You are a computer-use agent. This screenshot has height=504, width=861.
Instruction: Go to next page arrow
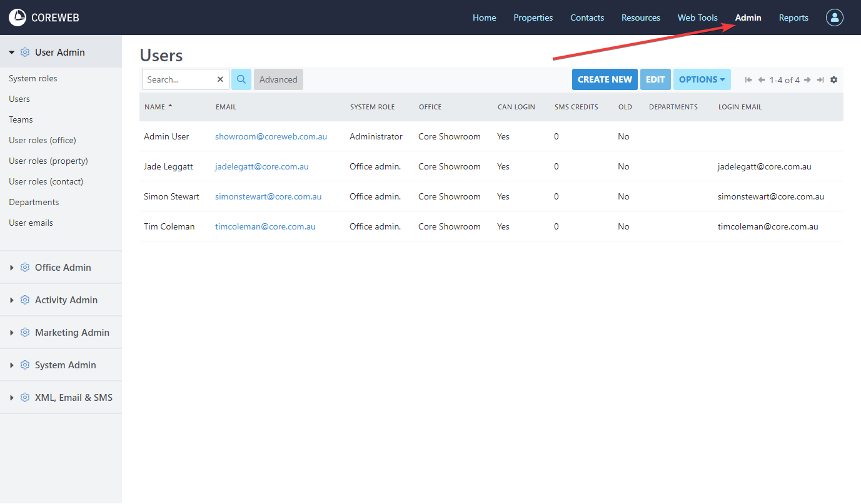(807, 80)
